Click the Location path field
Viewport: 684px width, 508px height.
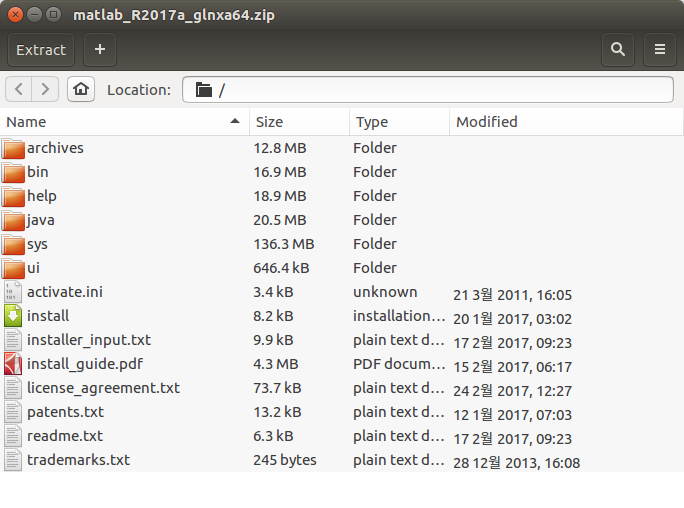point(428,90)
